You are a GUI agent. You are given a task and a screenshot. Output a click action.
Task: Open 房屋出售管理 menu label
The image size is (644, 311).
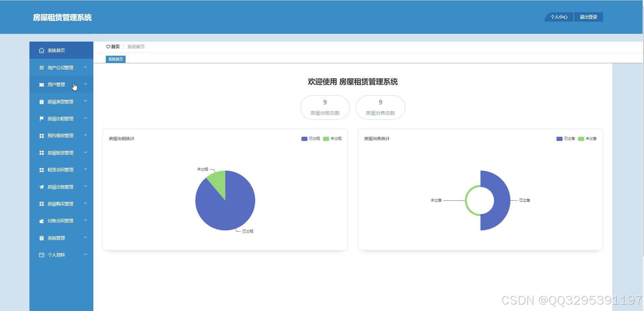coord(61,187)
